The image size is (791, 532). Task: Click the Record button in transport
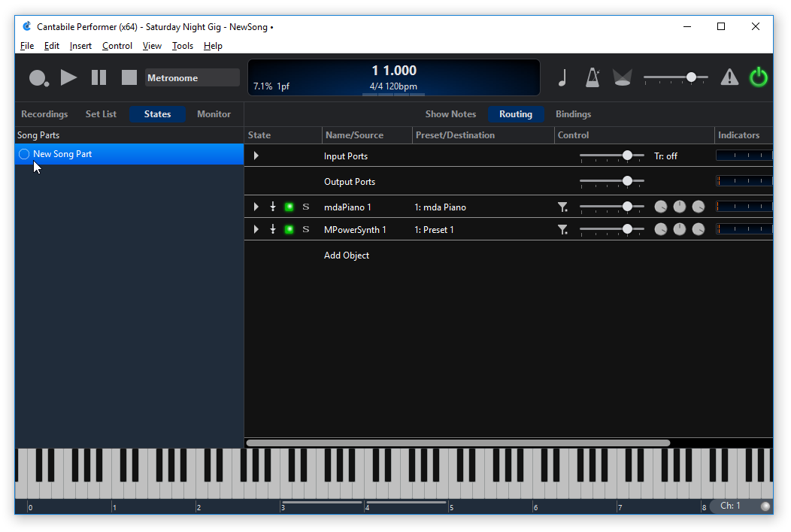click(38, 78)
